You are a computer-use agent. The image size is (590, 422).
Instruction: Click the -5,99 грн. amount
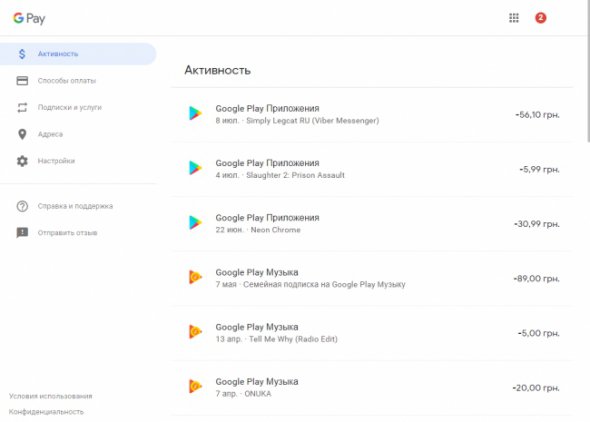click(x=539, y=169)
